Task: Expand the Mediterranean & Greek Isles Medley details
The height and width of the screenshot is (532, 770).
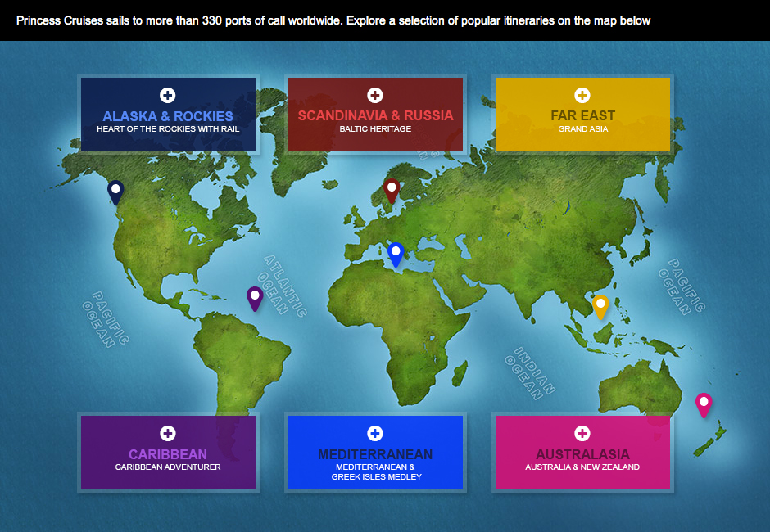Action: (x=375, y=452)
